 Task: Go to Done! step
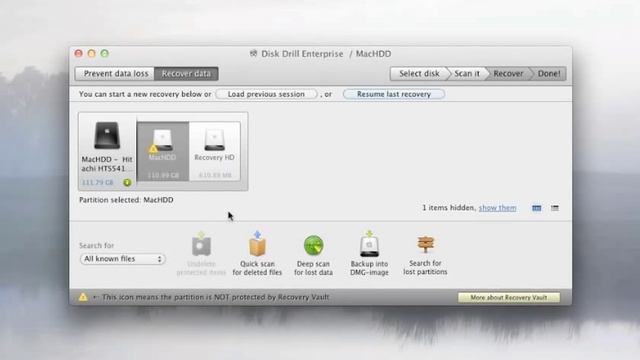pyautogui.click(x=549, y=73)
